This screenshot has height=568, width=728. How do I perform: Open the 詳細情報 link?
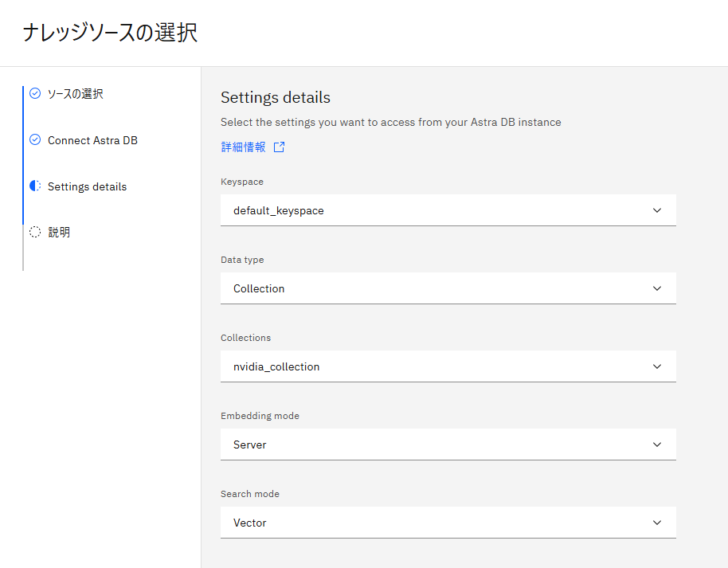click(243, 147)
